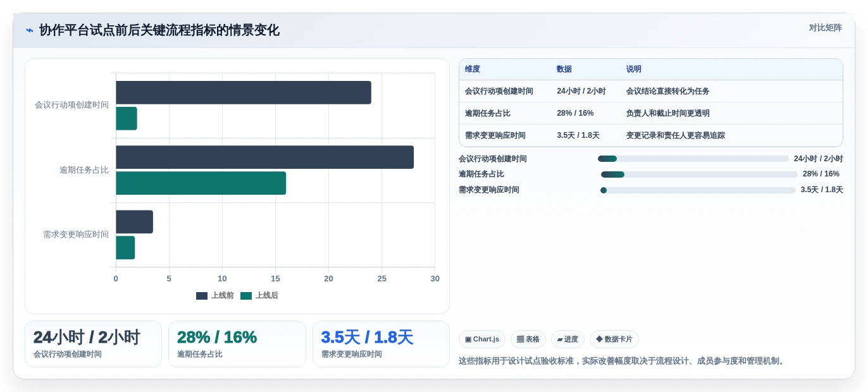Viewport: 868px width, 392px height.
Task: Select the Chart.js tag chip
Action: click(482, 339)
